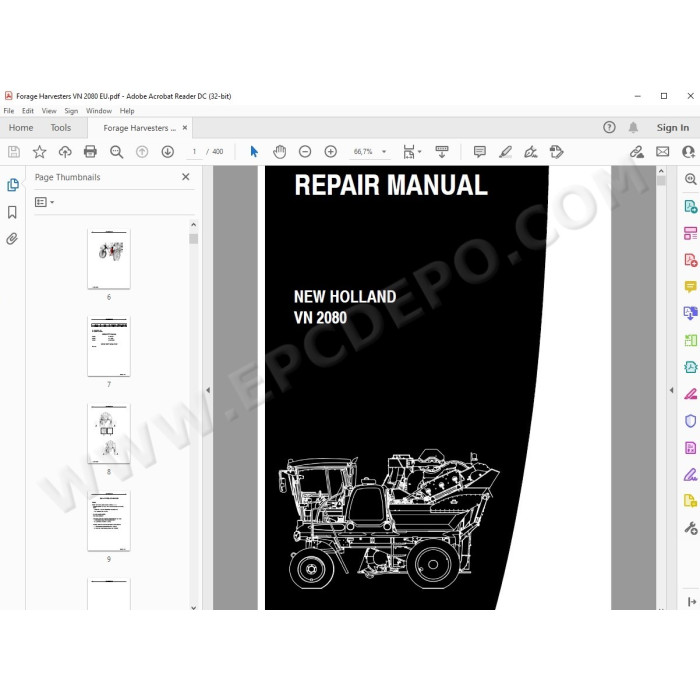Collapse the left navigation pane arrow

(x=208, y=390)
